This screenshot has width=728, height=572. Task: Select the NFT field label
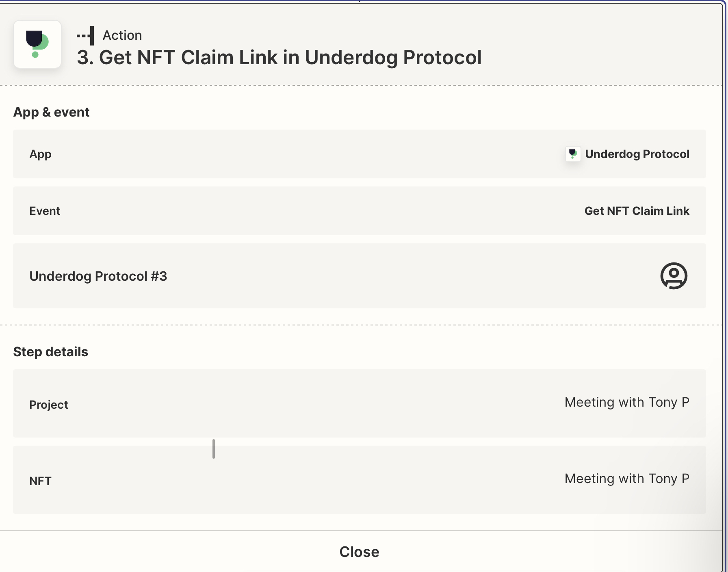point(40,481)
